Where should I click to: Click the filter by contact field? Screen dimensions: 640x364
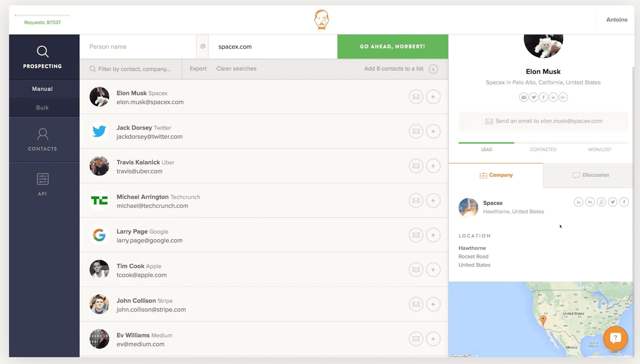[x=131, y=69]
